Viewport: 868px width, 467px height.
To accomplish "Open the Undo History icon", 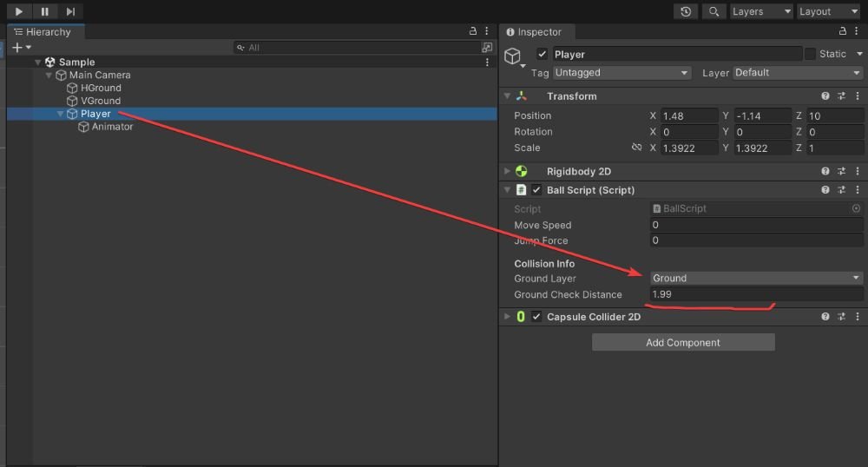I will point(686,11).
